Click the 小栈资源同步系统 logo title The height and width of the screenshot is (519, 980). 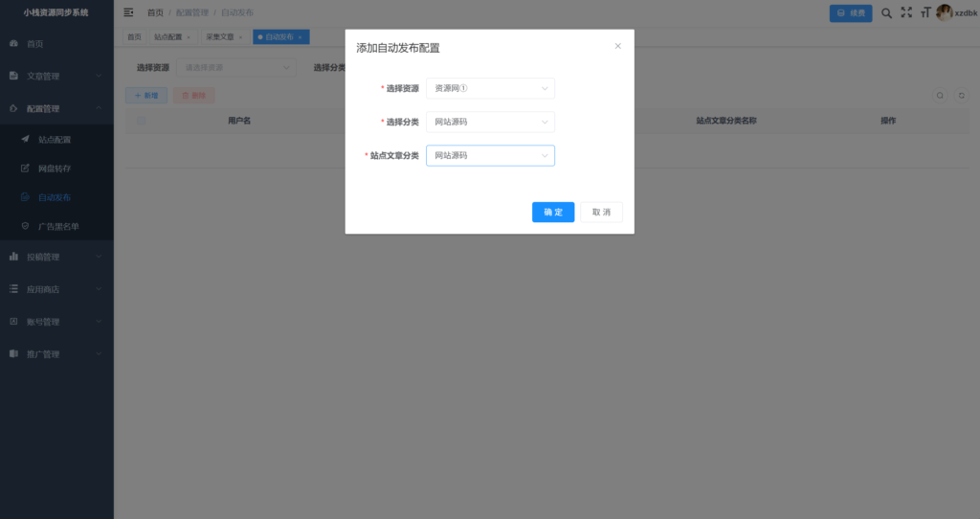[x=56, y=12]
